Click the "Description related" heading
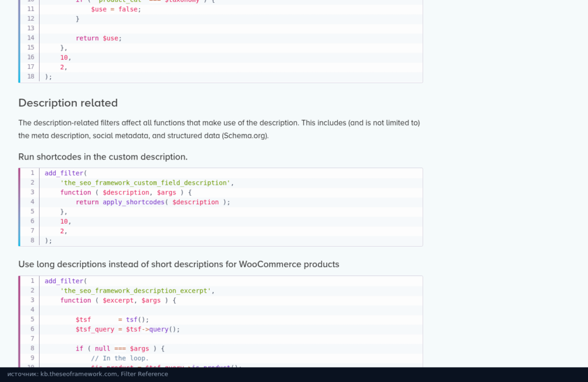The height and width of the screenshot is (382, 588). click(68, 103)
